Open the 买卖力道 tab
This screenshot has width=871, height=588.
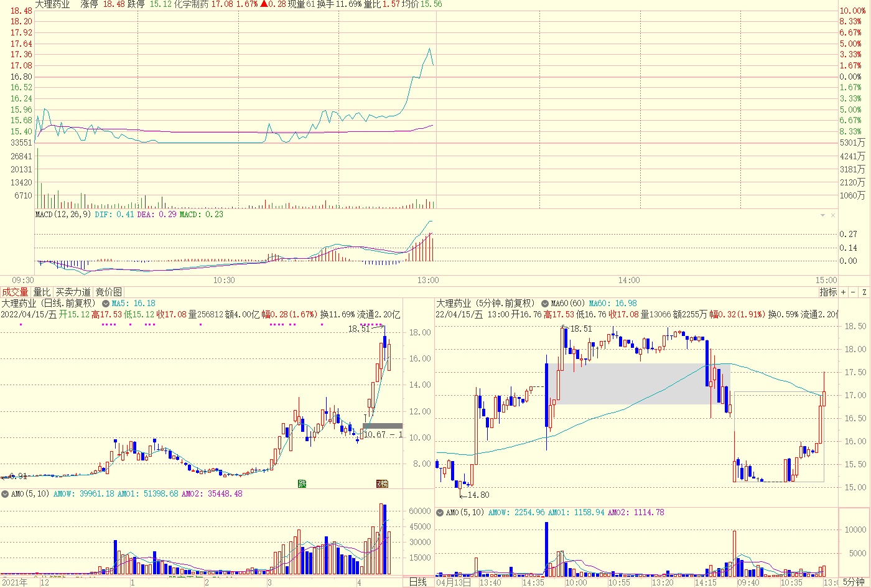point(73,292)
